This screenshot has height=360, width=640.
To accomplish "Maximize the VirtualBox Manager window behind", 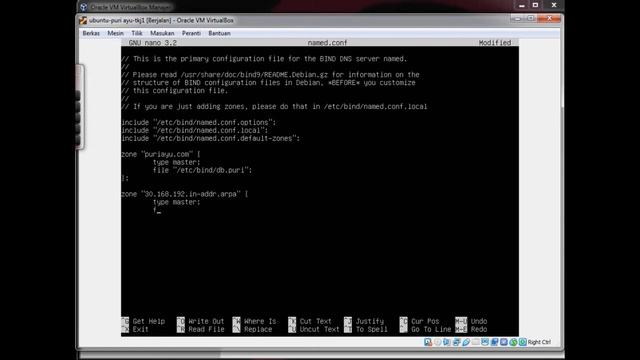I will [535, 5].
